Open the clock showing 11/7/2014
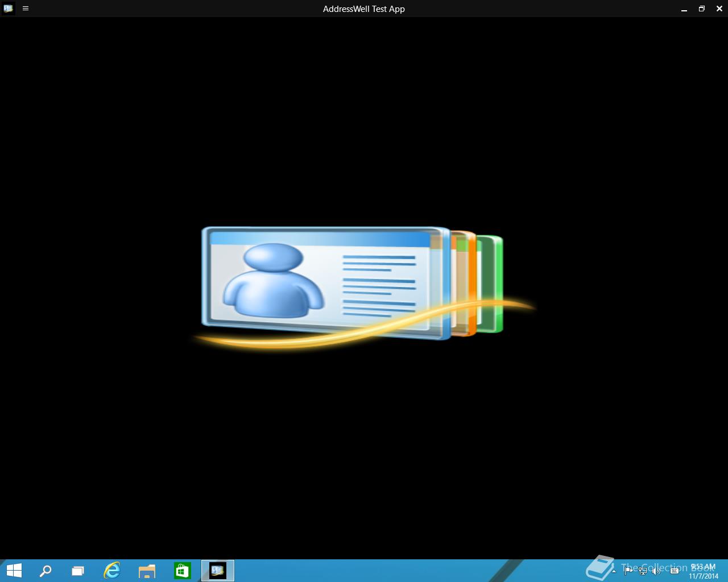The width and height of the screenshot is (728, 582). coord(704,571)
